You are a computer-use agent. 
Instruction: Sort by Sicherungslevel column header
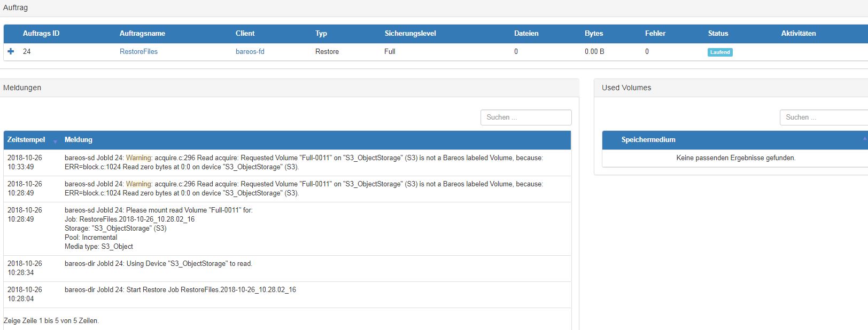pos(410,34)
